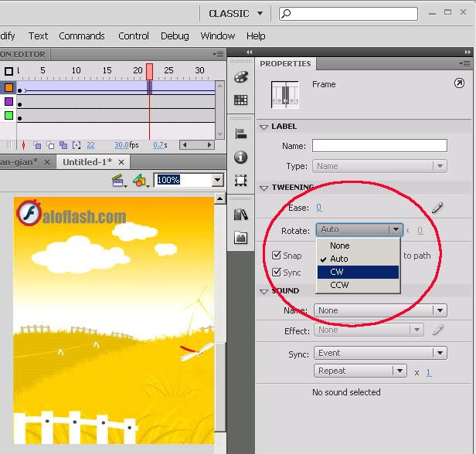Collapse the LABEL section
Viewport: 476px width, 454px height.
(264, 127)
